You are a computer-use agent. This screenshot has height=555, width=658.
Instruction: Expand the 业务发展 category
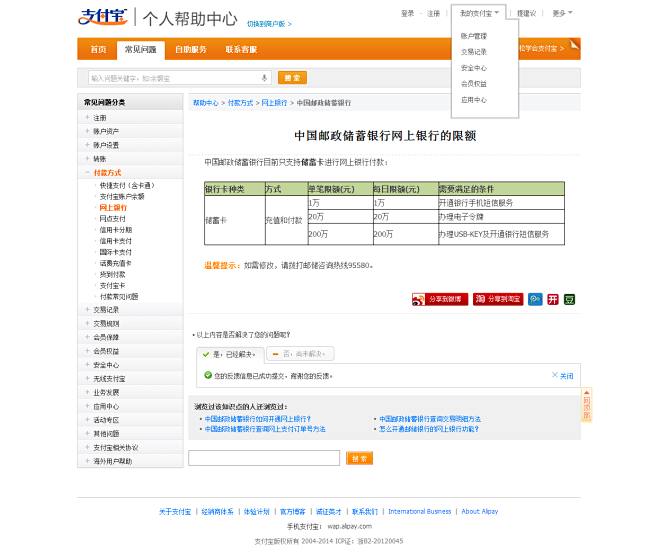pyautogui.click(x=131, y=392)
